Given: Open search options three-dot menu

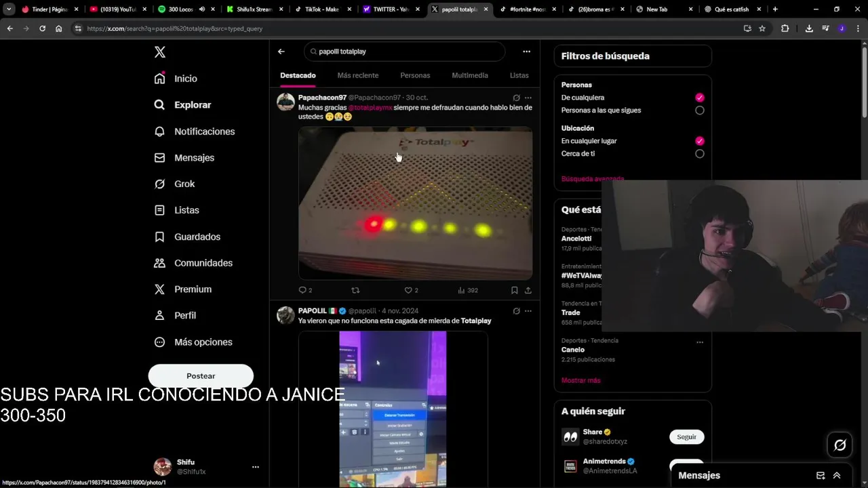Looking at the screenshot, I should click(526, 52).
